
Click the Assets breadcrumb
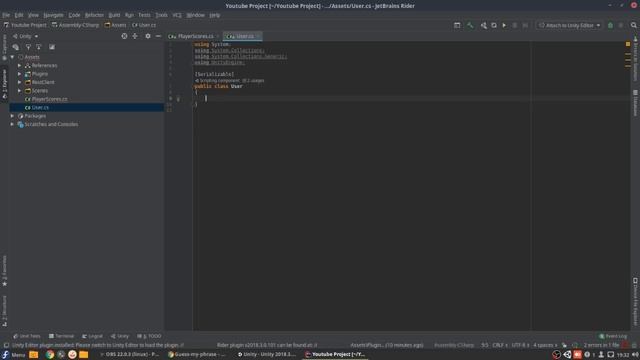click(x=116, y=25)
